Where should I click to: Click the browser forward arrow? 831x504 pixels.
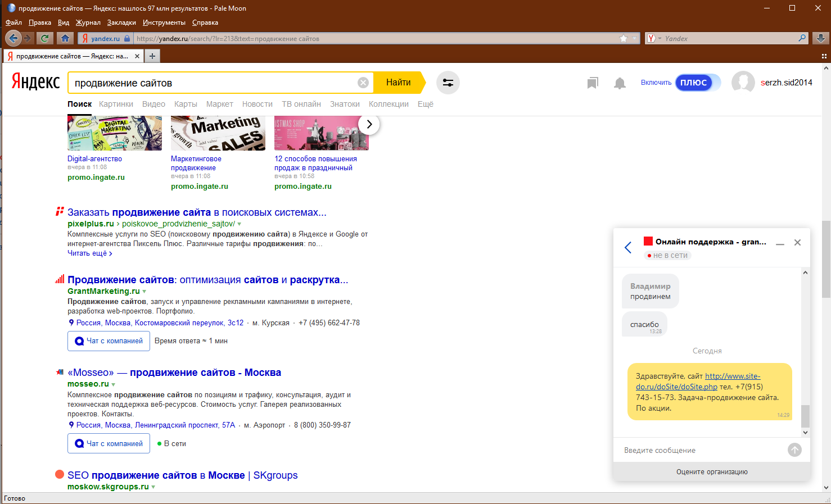(28, 38)
